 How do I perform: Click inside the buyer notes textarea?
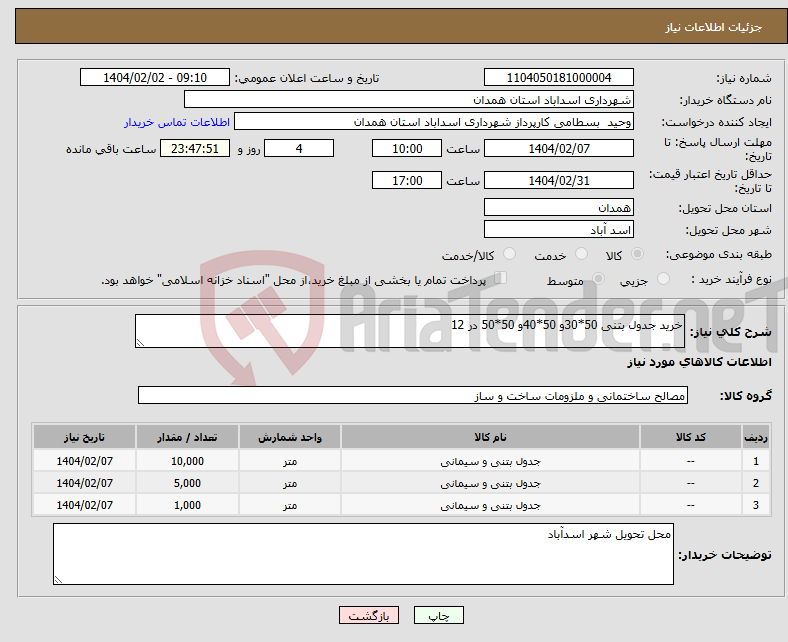coord(363,554)
